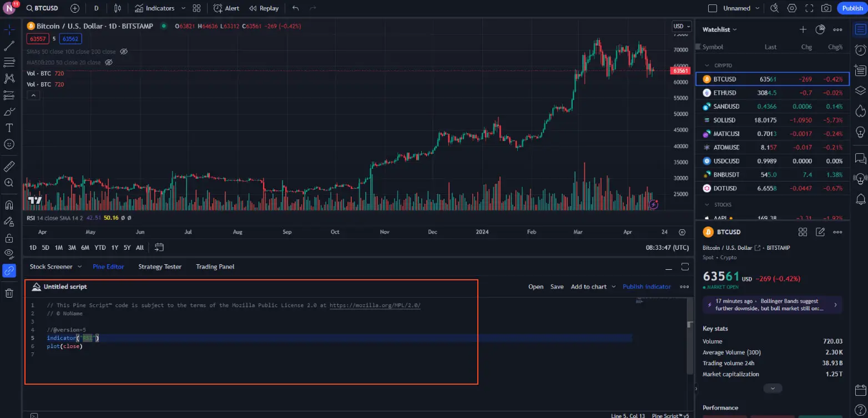Click the blue Publish button
The height and width of the screenshot is (418, 868).
pyautogui.click(x=852, y=8)
